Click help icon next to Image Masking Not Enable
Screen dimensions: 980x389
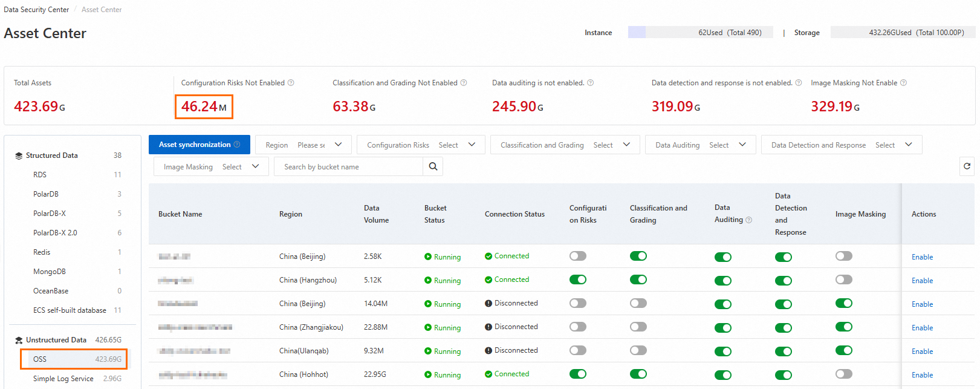(x=903, y=83)
